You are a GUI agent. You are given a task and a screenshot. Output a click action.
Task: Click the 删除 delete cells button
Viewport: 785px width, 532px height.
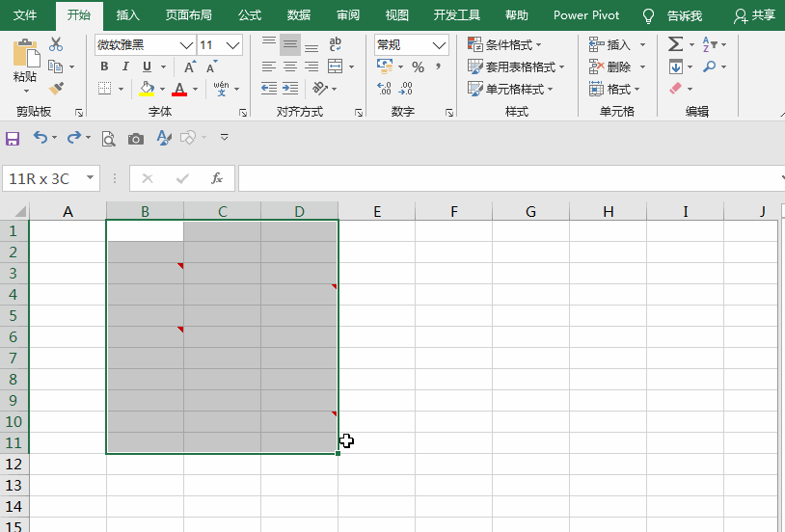click(617, 66)
